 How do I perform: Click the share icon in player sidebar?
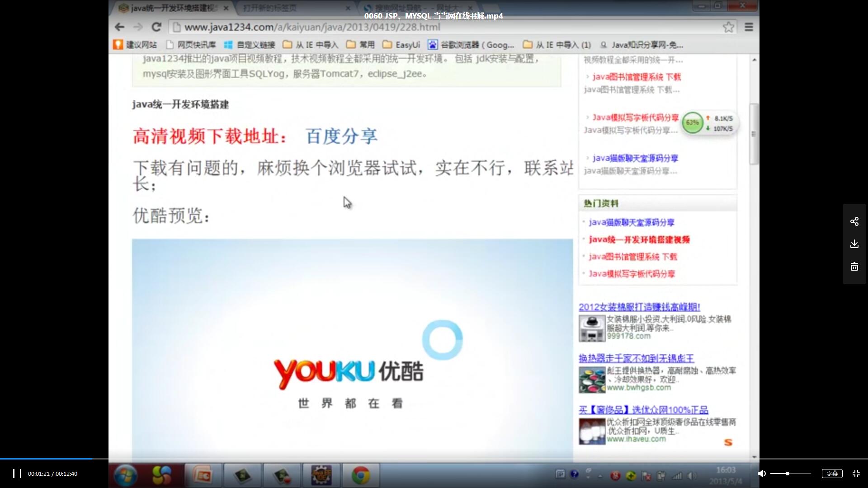(x=854, y=221)
